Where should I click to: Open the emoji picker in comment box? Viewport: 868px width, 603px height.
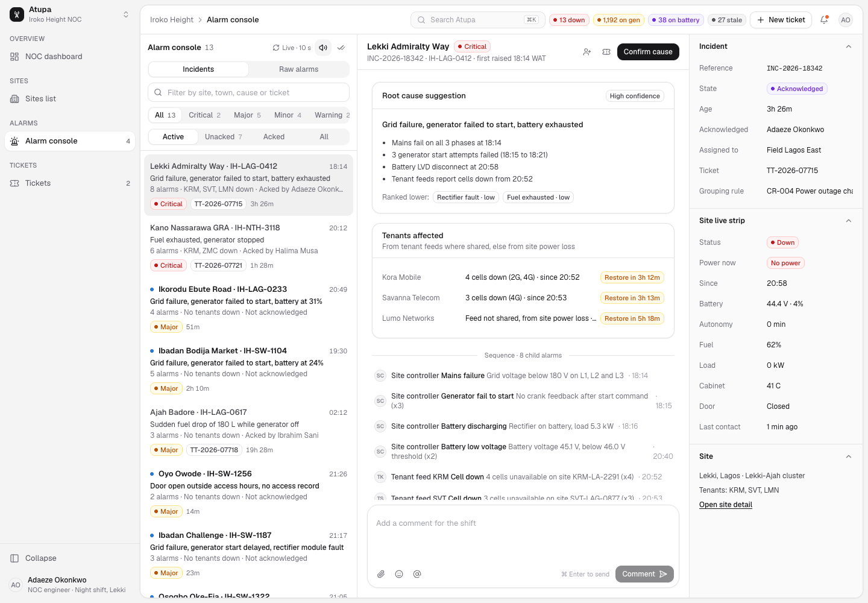coord(399,574)
